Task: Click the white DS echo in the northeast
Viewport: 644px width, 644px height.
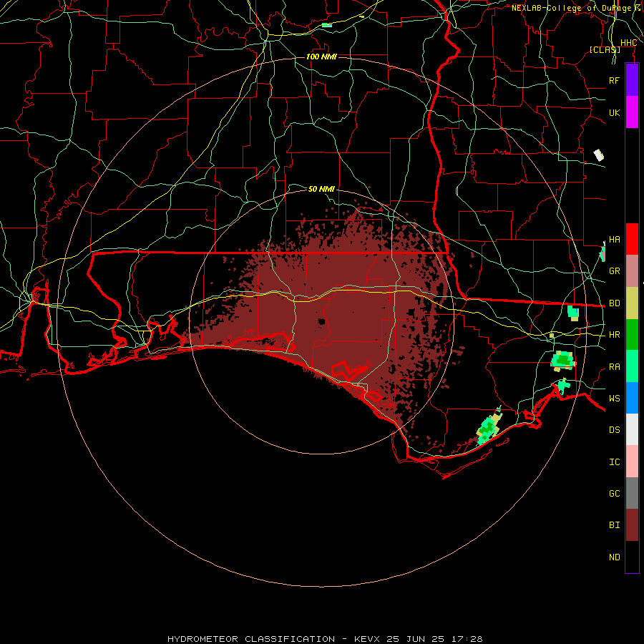Action: 599,155
